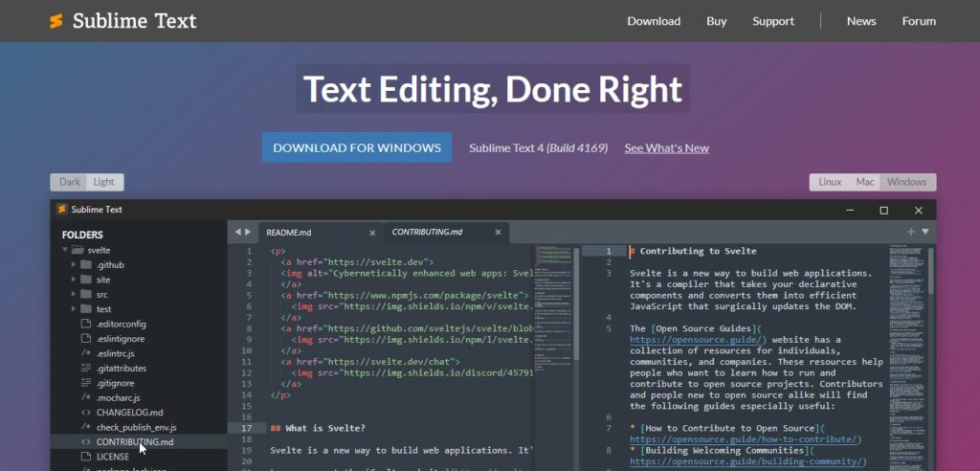The image size is (980, 471).
Task: Minimize the Sublime Text editor window
Action: coord(850,211)
